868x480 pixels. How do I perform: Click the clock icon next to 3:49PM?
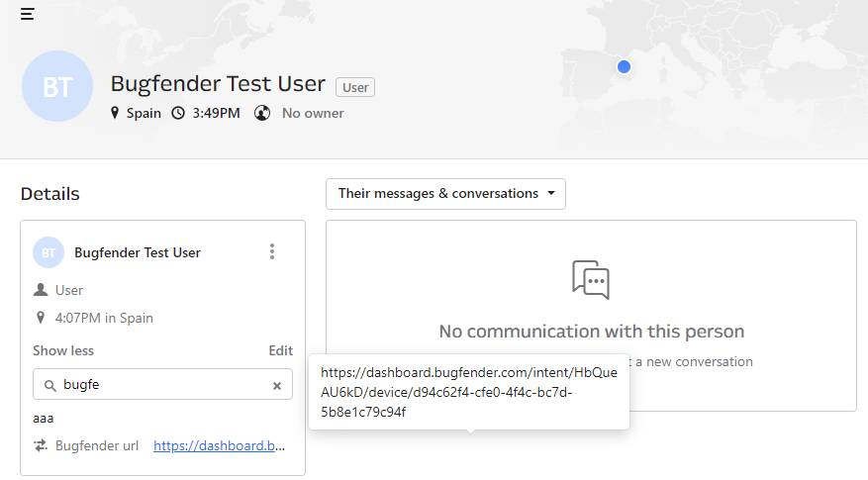point(178,113)
